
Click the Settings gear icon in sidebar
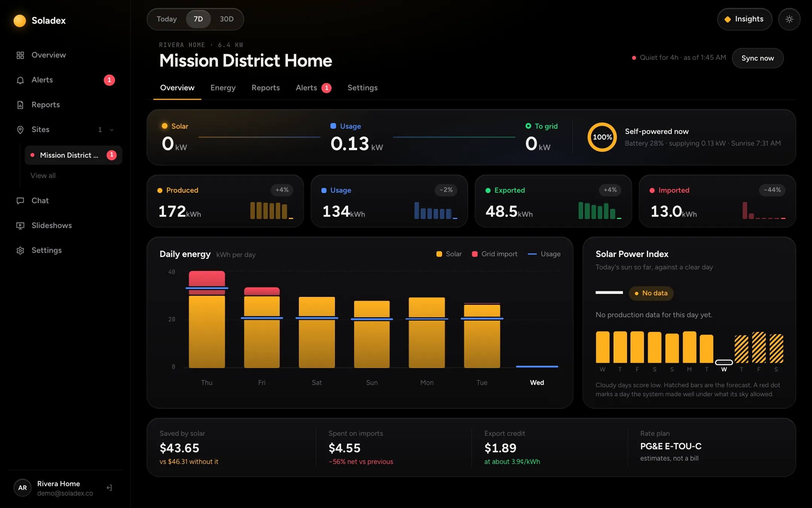coord(20,250)
